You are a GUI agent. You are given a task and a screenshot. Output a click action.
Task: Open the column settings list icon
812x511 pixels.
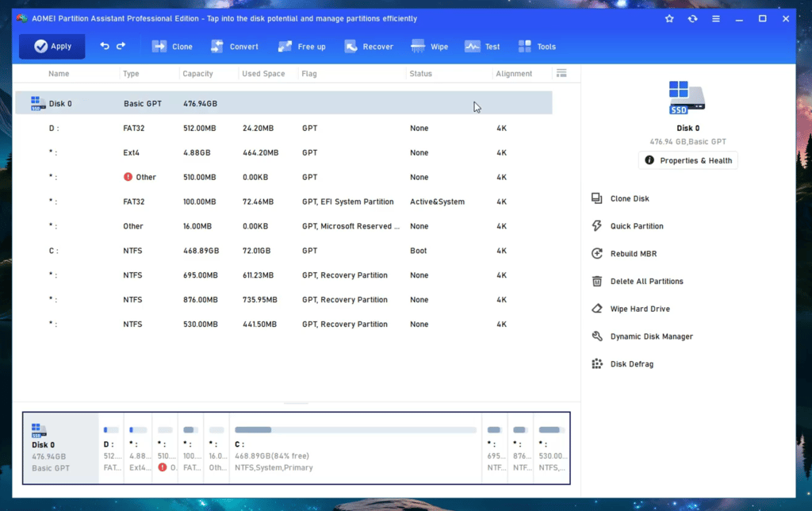pyautogui.click(x=561, y=73)
